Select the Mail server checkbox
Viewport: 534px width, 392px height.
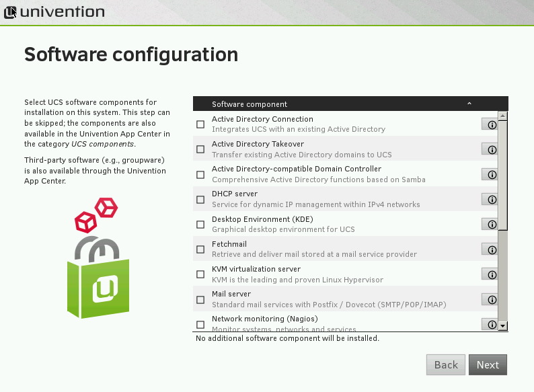200,300
